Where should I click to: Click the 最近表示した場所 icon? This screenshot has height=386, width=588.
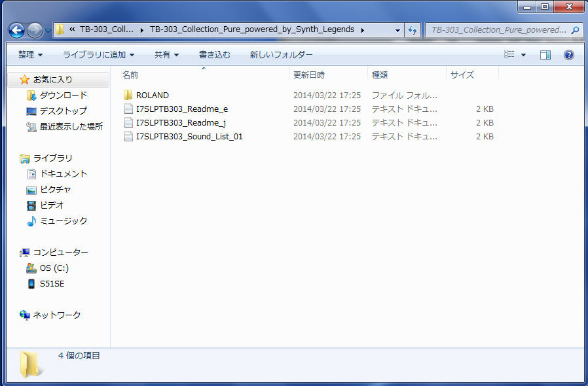click(x=31, y=127)
